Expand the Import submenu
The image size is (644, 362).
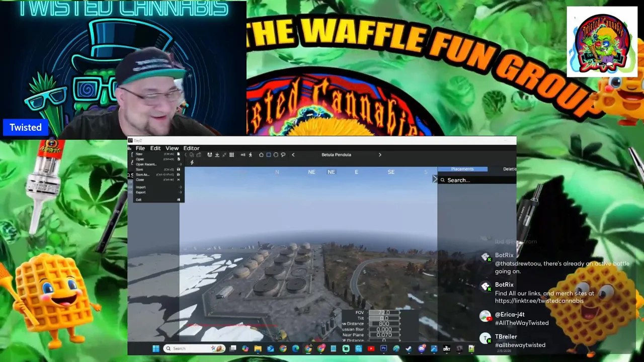[158, 187]
